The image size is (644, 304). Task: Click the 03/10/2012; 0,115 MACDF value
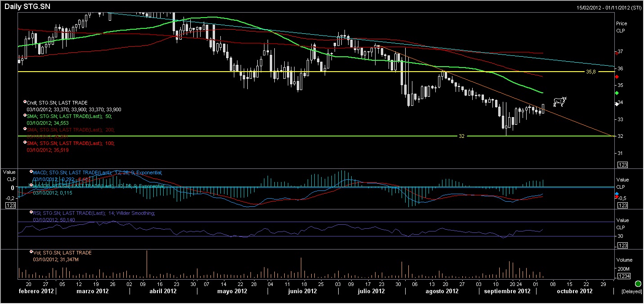(53, 193)
